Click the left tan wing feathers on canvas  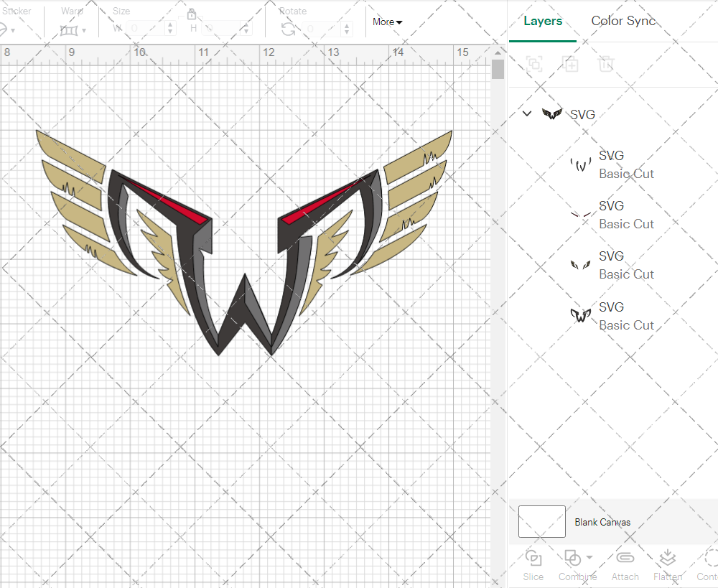coord(85,204)
